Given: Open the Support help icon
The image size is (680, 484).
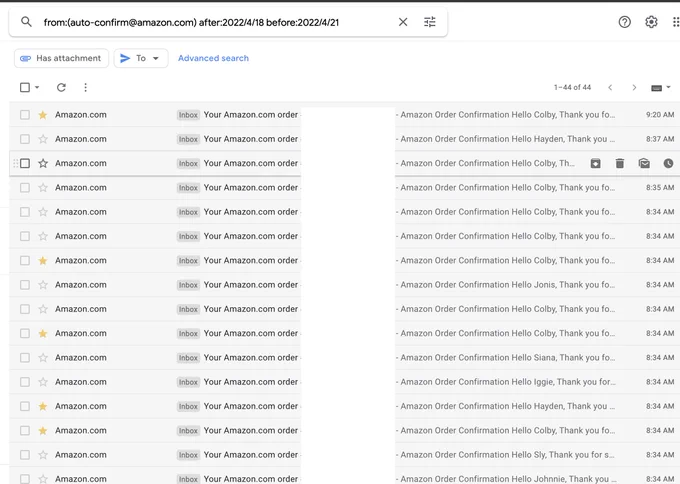Looking at the screenshot, I should pyautogui.click(x=624, y=22).
